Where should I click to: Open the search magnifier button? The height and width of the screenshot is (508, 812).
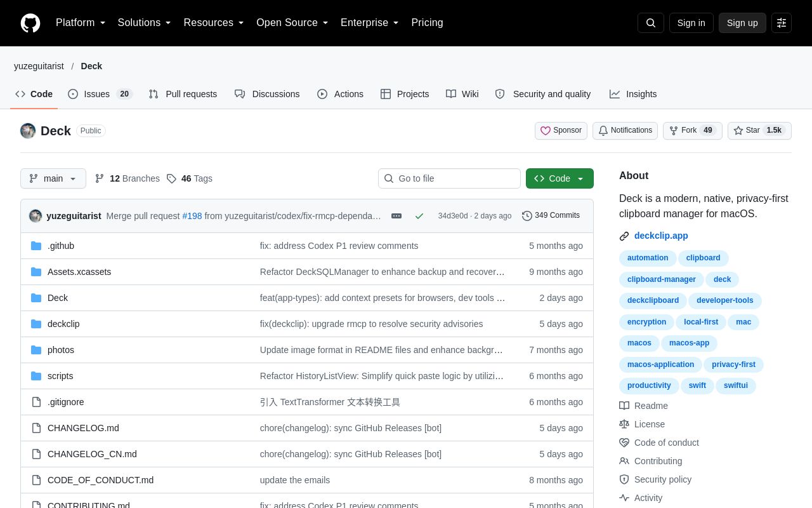pos(651,23)
